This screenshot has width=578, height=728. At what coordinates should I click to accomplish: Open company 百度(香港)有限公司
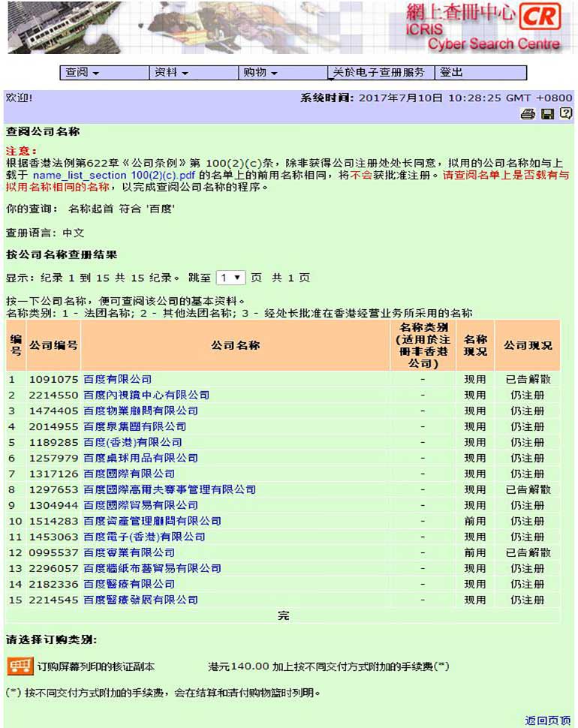(x=132, y=442)
